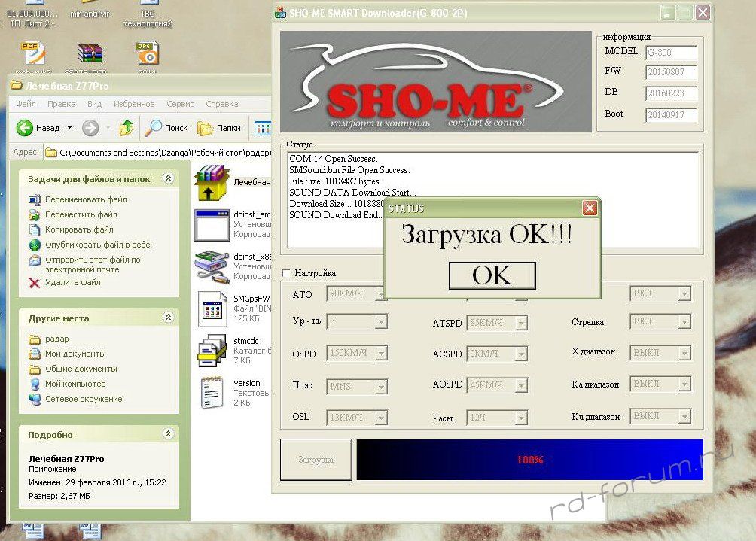The height and width of the screenshot is (541, 756).
Task: Open the OSPD 150KM/Ч dropdown
Action: [x=381, y=354]
